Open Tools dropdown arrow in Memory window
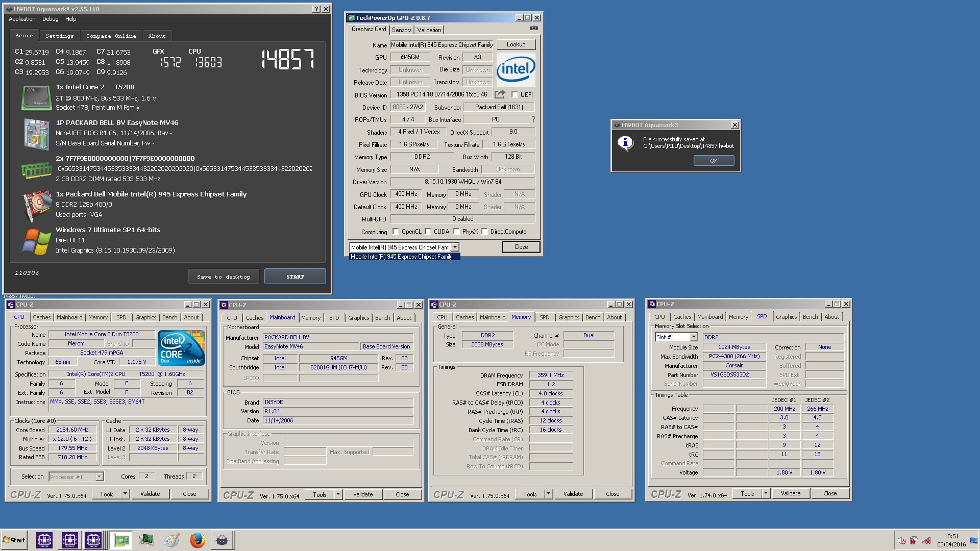Image resolution: width=980 pixels, height=551 pixels. 548,494
